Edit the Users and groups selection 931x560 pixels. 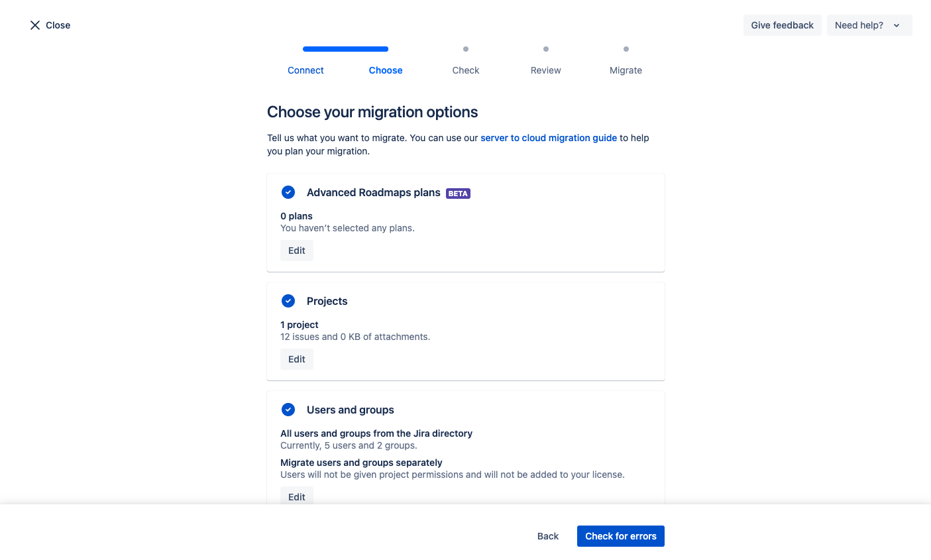click(x=297, y=496)
